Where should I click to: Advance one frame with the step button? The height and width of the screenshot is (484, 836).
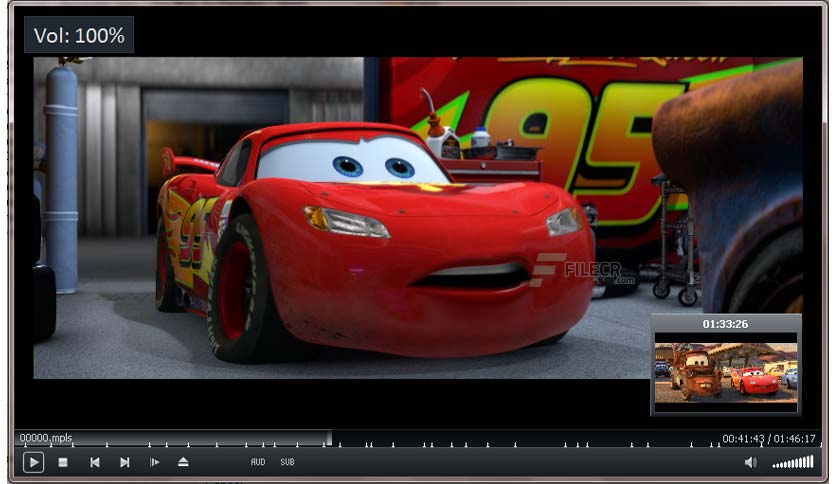(154, 462)
